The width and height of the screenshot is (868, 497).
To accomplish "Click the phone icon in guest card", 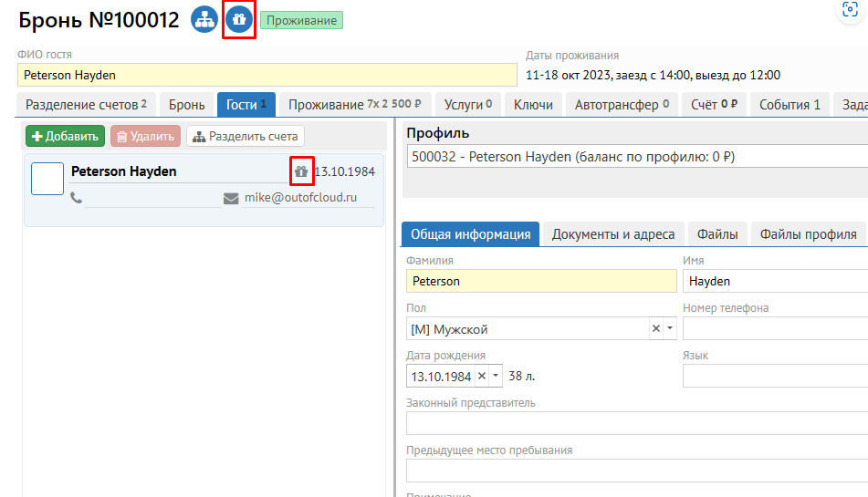I will point(76,198).
